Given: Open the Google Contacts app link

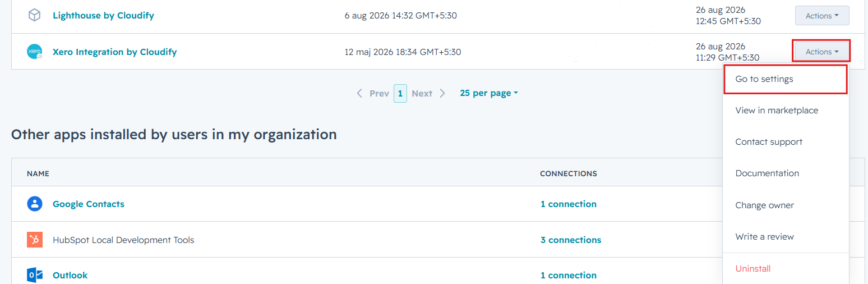Looking at the screenshot, I should click(89, 204).
